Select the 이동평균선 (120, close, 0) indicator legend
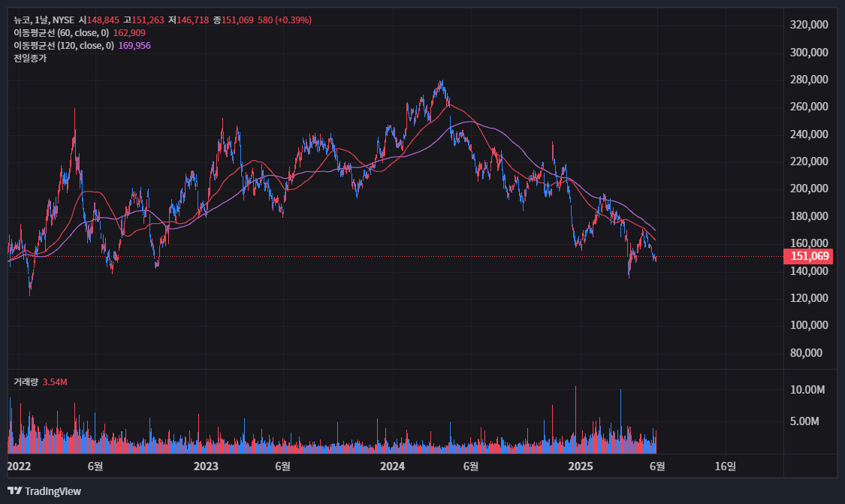Viewport: 845px width, 504px height. click(x=64, y=46)
